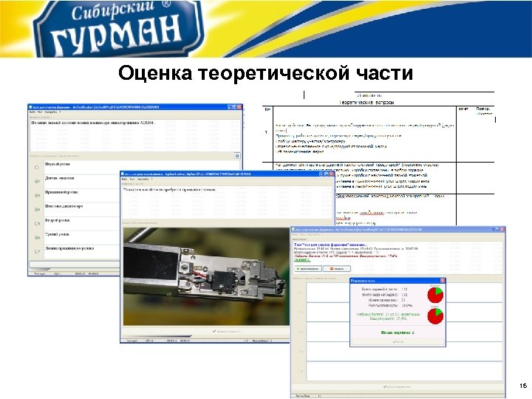Image resolution: width=532 pixels, height=399 pixels.
Task: Open the Файл menu in the photo question window
Action: tap(125, 179)
